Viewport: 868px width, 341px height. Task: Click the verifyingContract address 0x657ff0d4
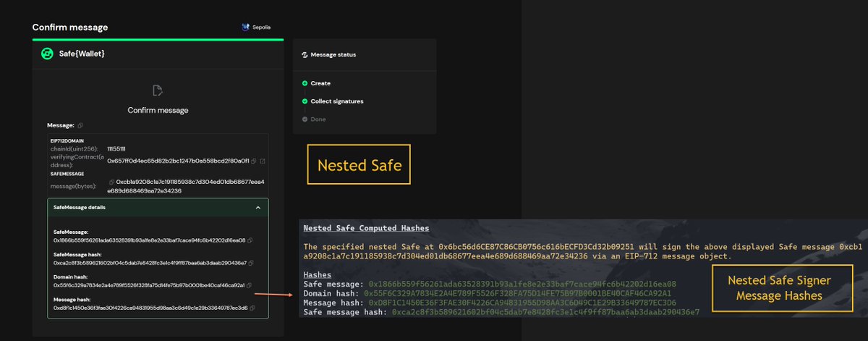click(x=178, y=161)
